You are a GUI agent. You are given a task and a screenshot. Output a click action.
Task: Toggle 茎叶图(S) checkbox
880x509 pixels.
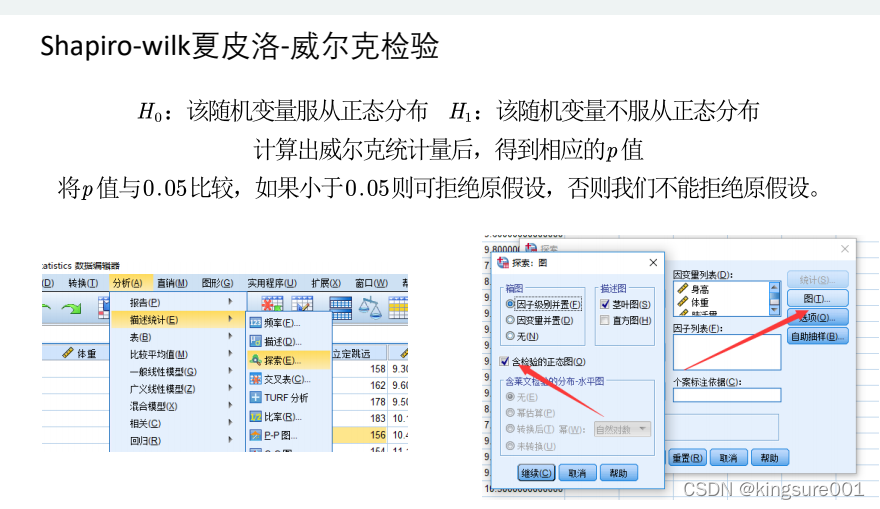604,304
